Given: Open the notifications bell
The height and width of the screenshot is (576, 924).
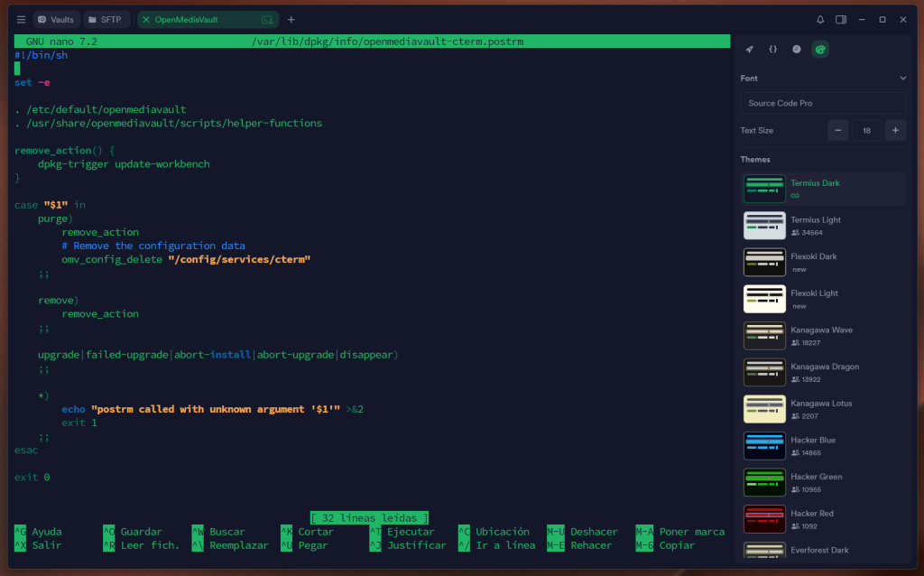Looking at the screenshot, I should pos(820,19).
